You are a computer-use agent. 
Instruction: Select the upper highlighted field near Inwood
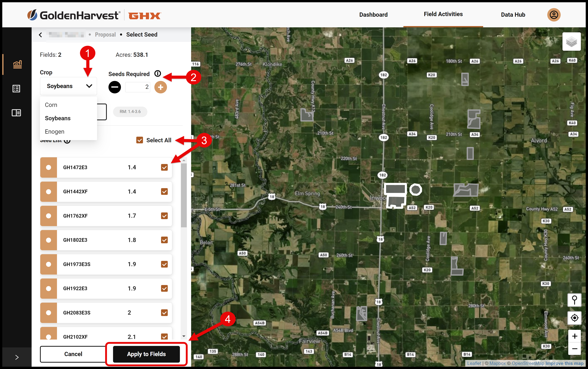tap(395, 189)
